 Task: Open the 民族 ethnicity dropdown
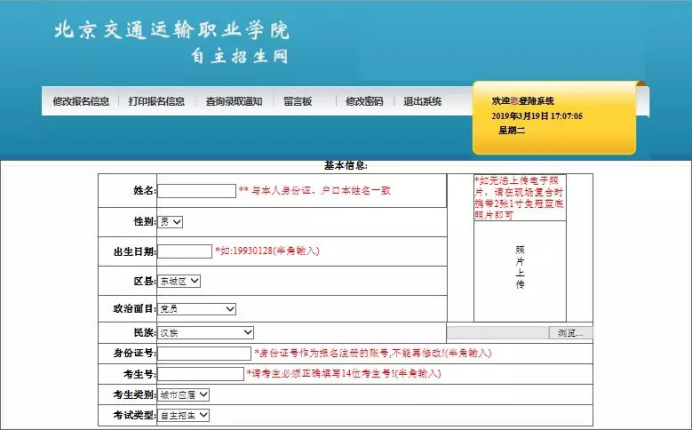[x=206, y=332]
